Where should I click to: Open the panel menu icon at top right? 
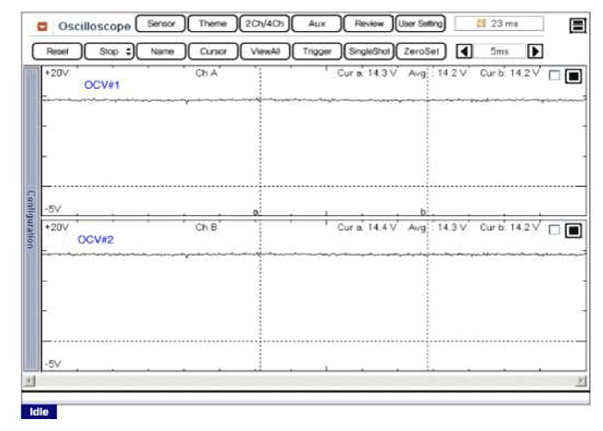click(577, 25)
